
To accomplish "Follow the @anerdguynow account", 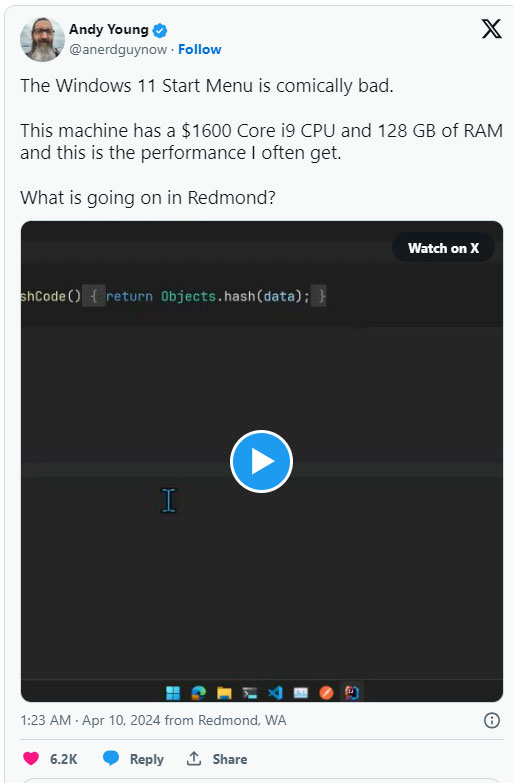I will point(199,49).
